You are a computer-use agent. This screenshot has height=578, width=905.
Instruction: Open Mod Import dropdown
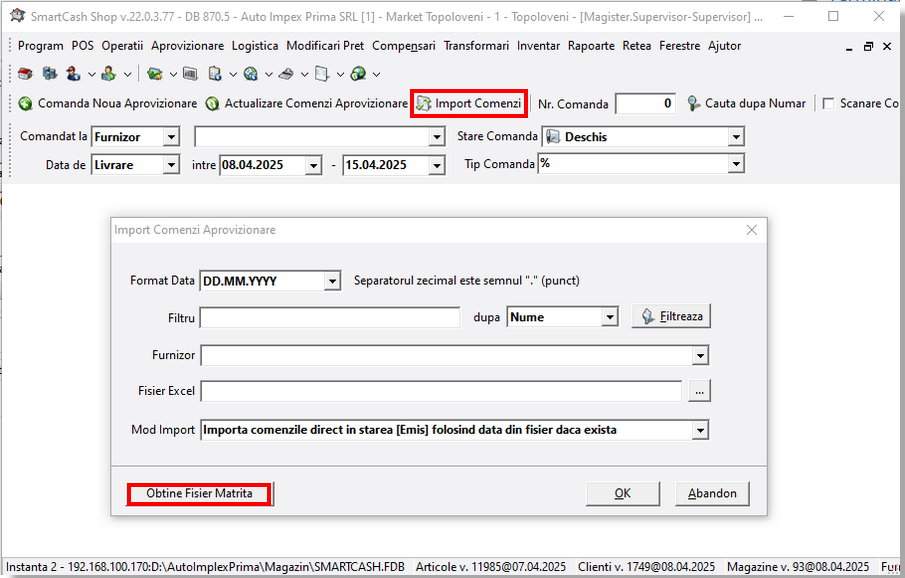pyautogui.click(x=700, y=430)
